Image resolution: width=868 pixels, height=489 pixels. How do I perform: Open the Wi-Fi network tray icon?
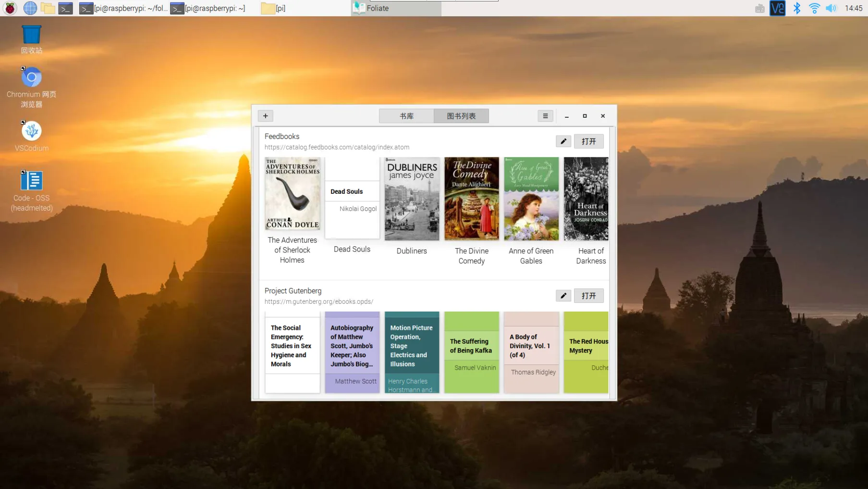pyautogui.click(x=814, y=8)
